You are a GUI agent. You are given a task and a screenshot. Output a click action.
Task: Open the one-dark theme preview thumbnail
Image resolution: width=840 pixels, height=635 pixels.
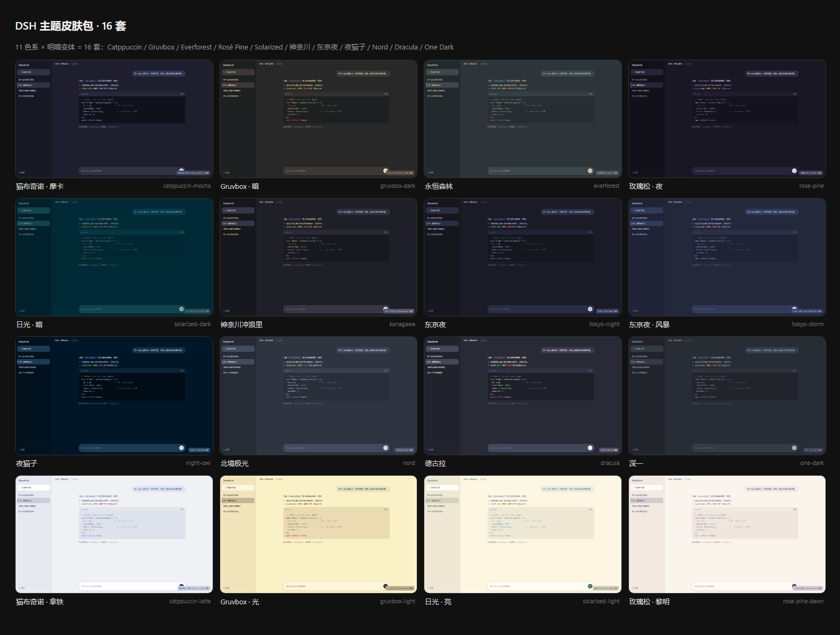727,396
